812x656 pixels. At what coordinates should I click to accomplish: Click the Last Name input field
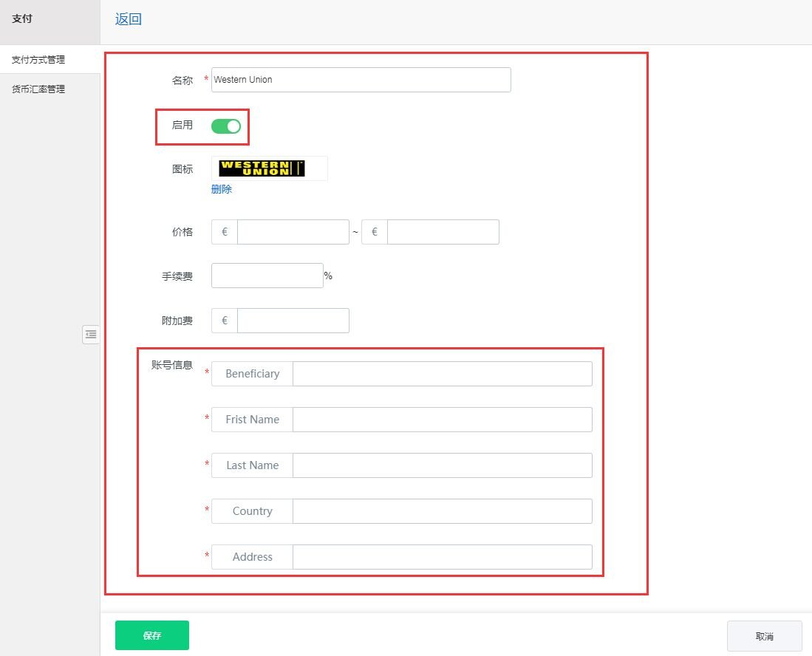[x=442, y=465]
